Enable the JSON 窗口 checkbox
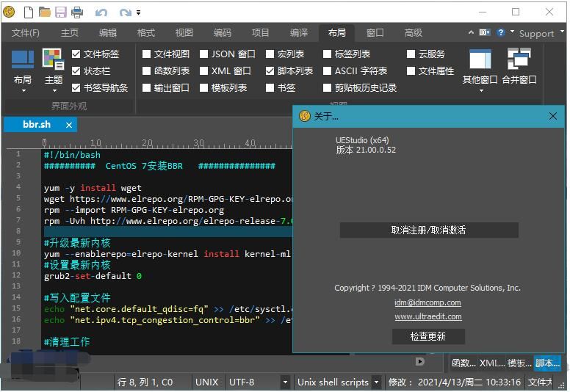570x392 pixels. point(204,54)
